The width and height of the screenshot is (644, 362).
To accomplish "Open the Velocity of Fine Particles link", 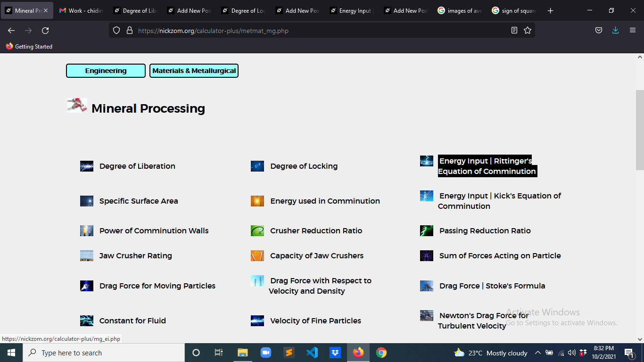I will 315,321.
